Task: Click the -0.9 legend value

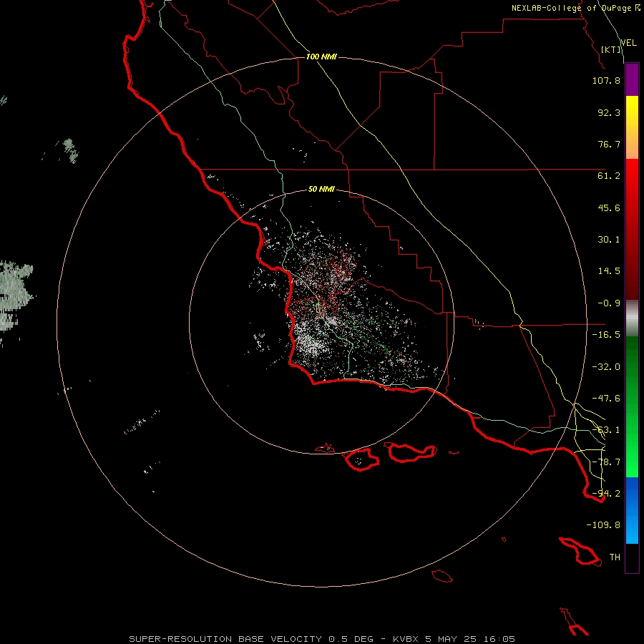Action: (609, 303)
